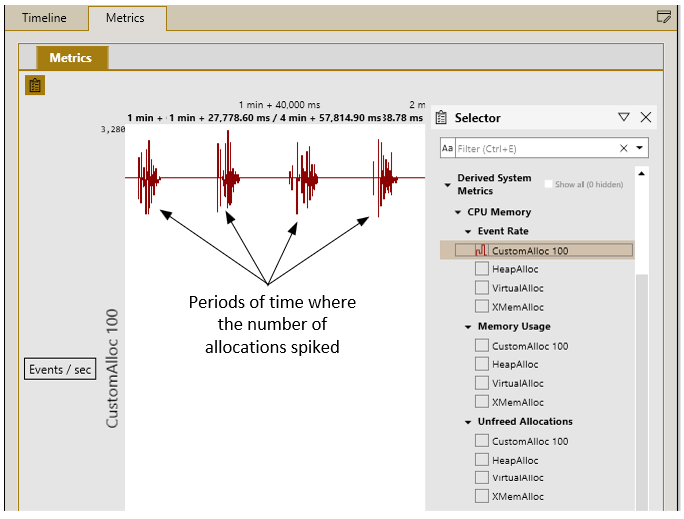Clear the filter with the X icon

click(624, 148)
